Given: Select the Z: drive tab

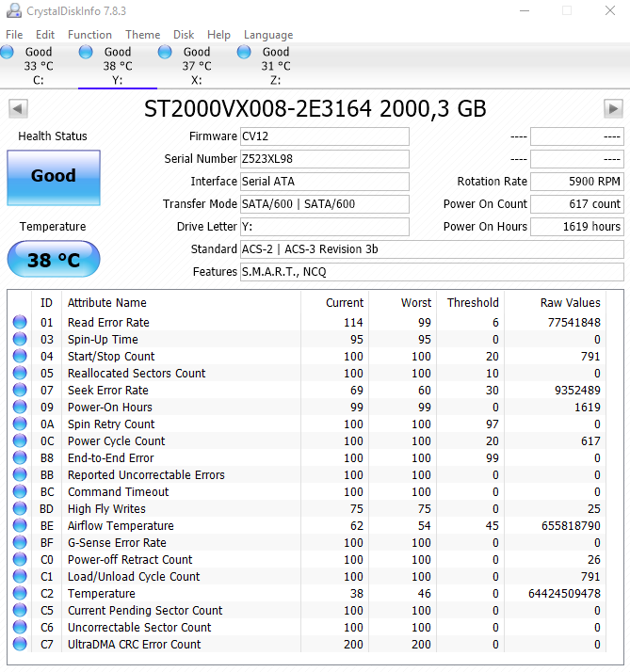Looking at the screenshot, I should click(275, 66).
